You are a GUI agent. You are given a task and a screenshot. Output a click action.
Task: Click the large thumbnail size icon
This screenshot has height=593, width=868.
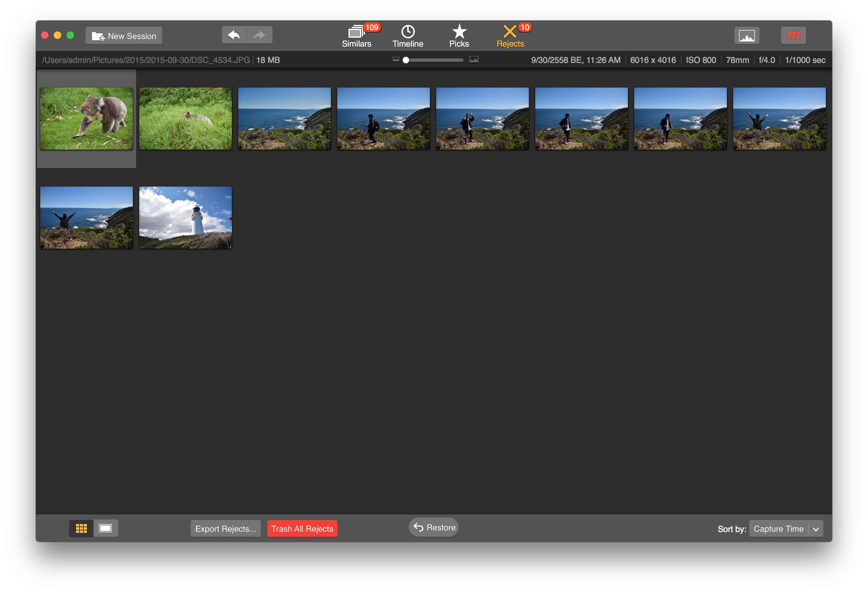click(x=474, y=59)
